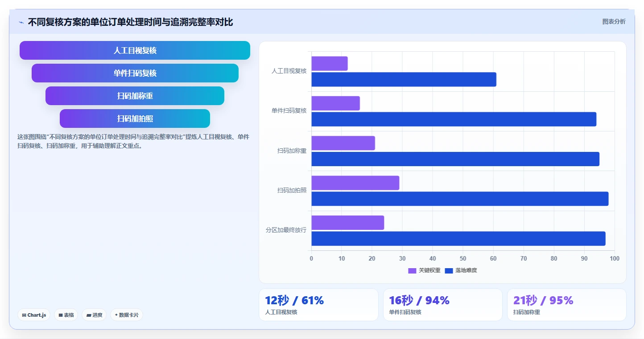Image resolution: width=644 pixels, height=339 pixels.
Task: Click 扫码加拍照 purple 关键权重 bar
Action: click(x=355, y=183)
